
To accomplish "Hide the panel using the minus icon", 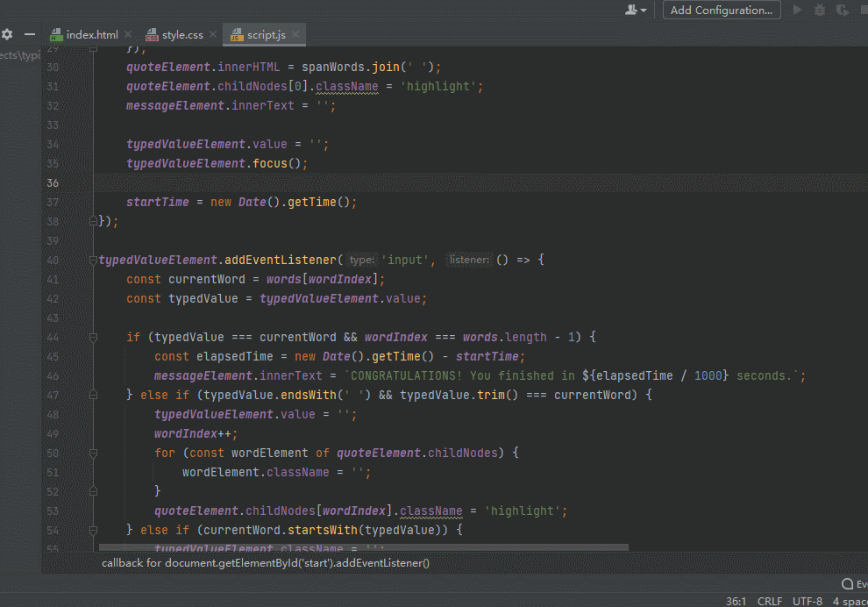I will click(x=30, y=33).
